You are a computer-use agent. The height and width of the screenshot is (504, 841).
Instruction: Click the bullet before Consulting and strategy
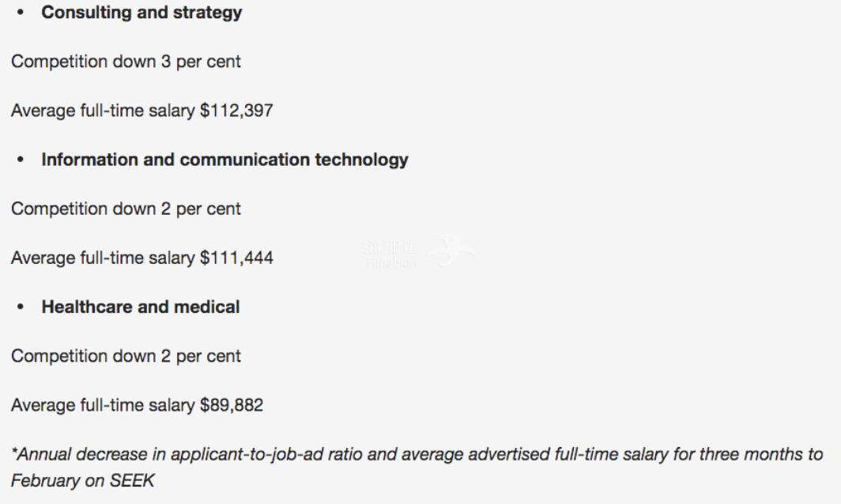coord(21,13)
